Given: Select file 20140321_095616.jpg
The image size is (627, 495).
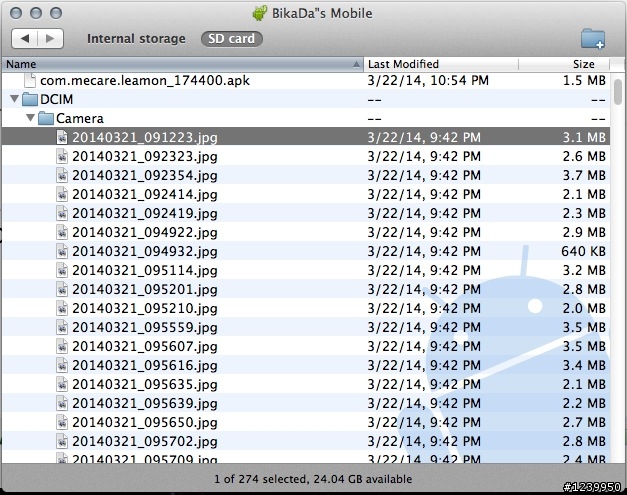Looking at the screenshot, I should pyautogui.click(x=306, y=365).
